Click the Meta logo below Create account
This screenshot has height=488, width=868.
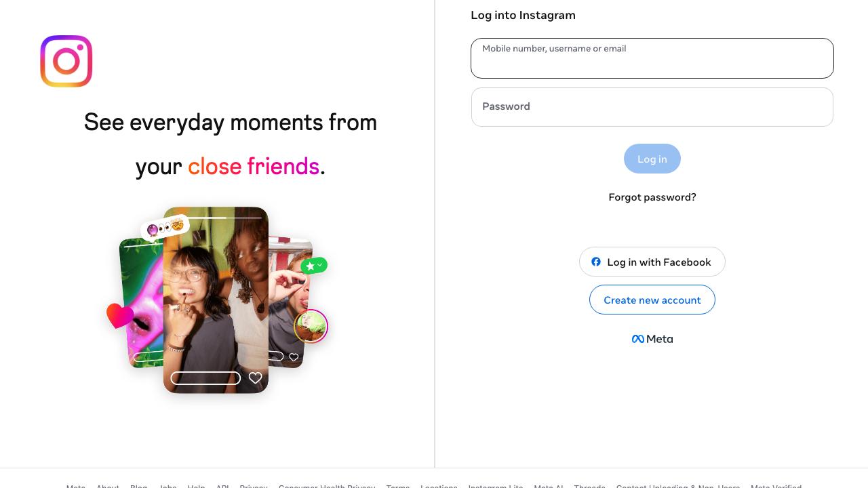tap(652, 339)
